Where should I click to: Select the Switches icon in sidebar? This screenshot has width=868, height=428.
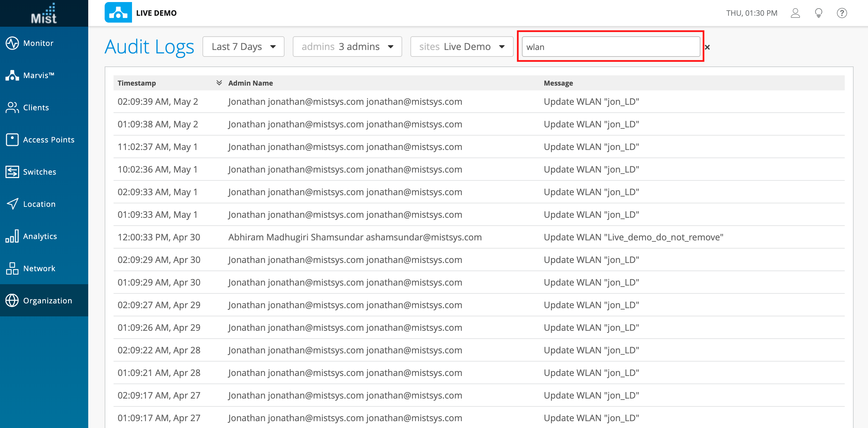[12, 172]
